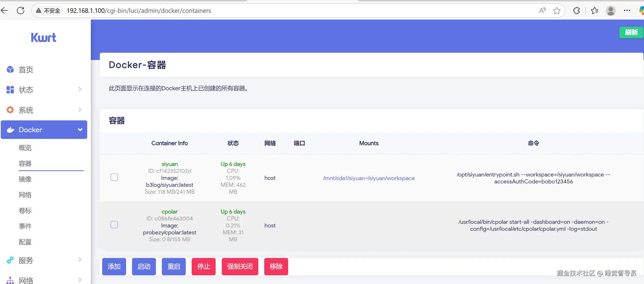
Task: Open the 概览 submenu entry
Action: (25, 148)
